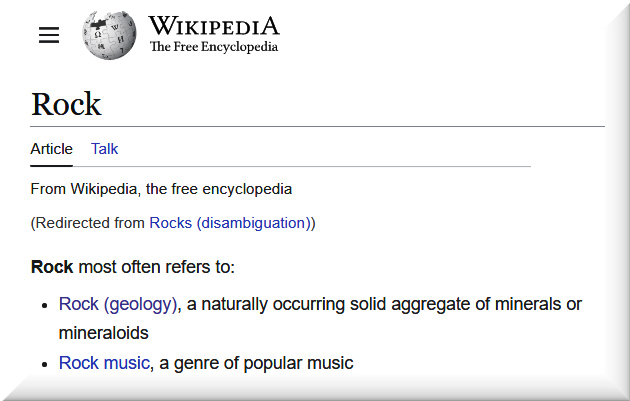Image resolution: width=630 pixels, height=401 pixels.
Task: Open the Talk tab
Action: 104,149
